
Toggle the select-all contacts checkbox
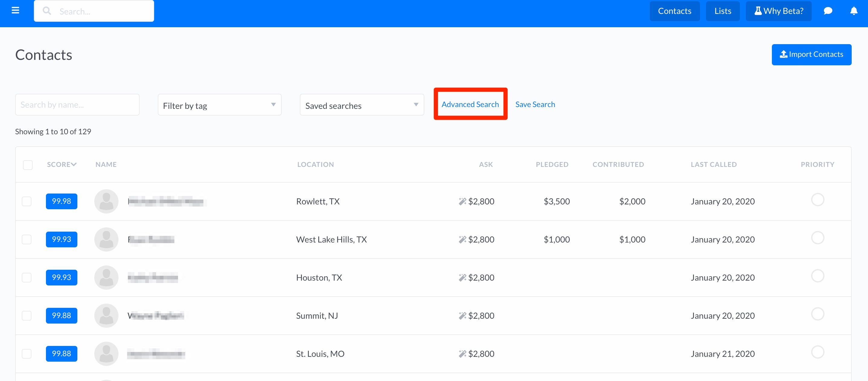[28, 165]
